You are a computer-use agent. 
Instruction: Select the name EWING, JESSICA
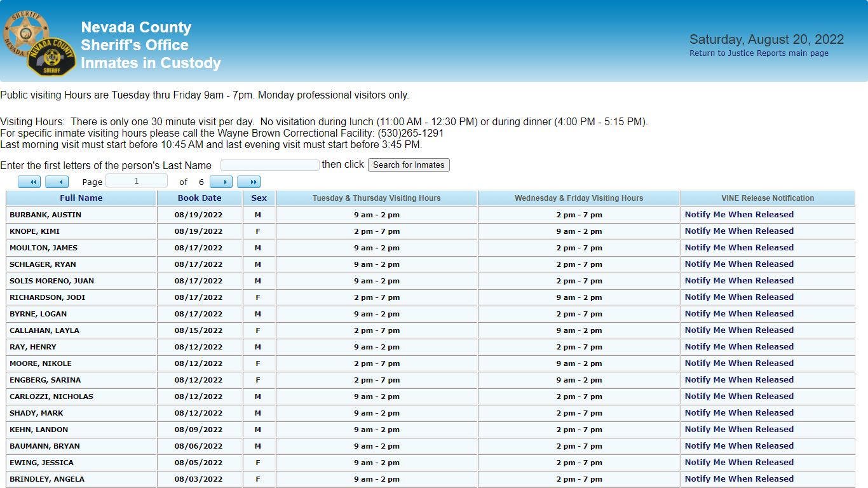41,463
